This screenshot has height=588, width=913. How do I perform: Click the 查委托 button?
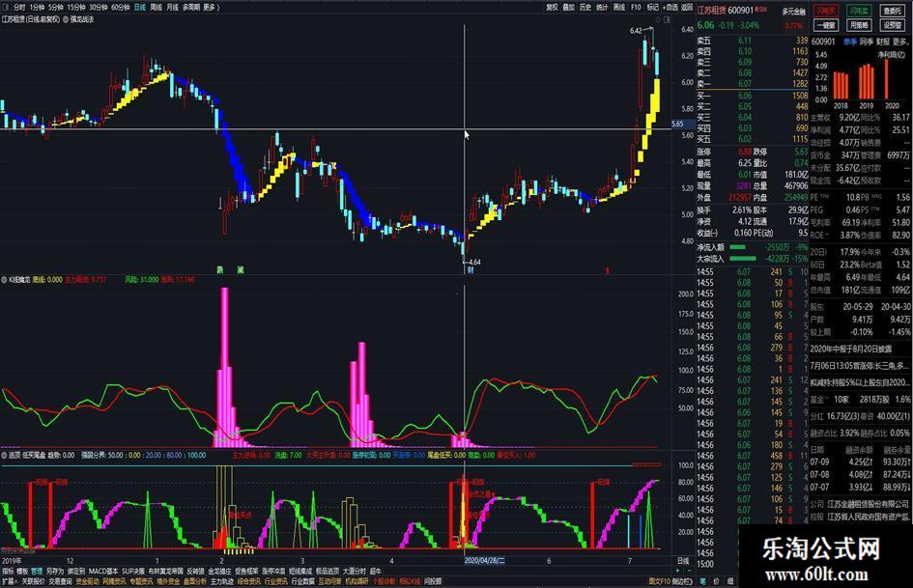(892, 11)
